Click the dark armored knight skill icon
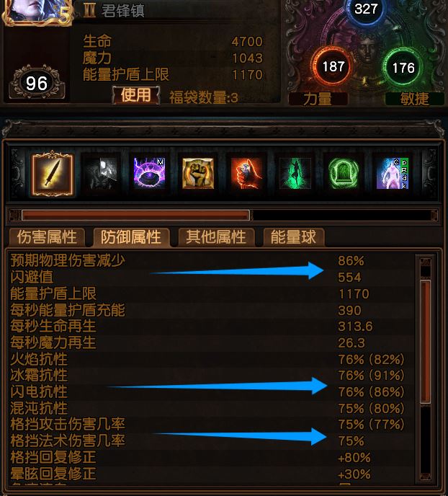Viewport: 448px width, 496px height. [101, 174]
